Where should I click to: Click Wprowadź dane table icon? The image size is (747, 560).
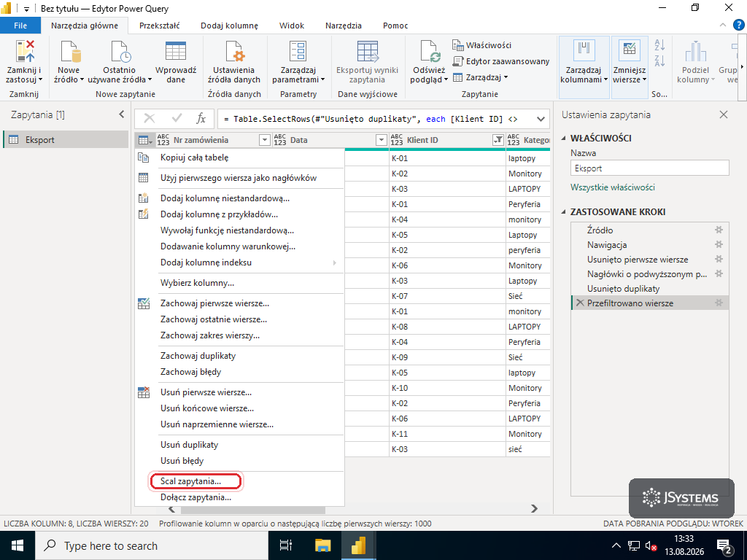coord(175,52)
